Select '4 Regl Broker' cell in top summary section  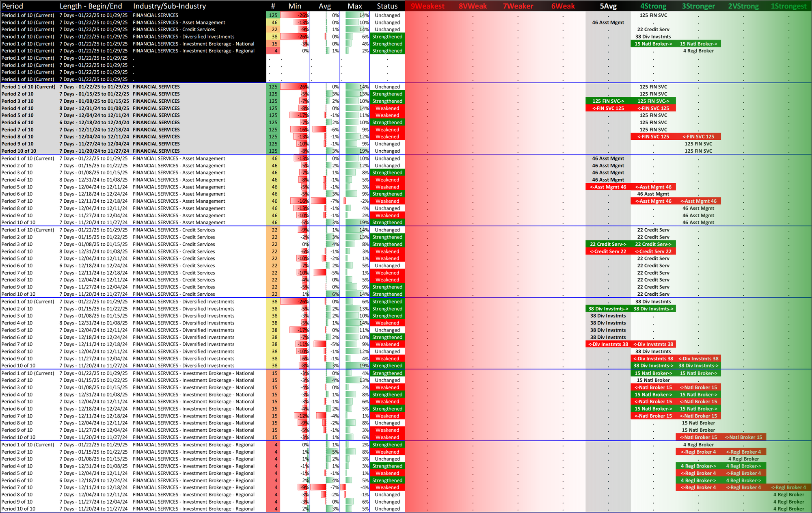click(698, 51)
